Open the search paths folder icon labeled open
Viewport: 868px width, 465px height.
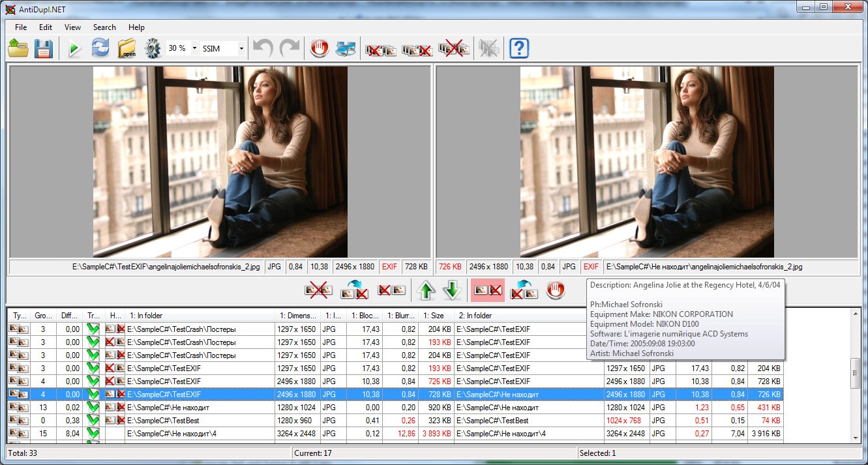(x=127, y=49)
